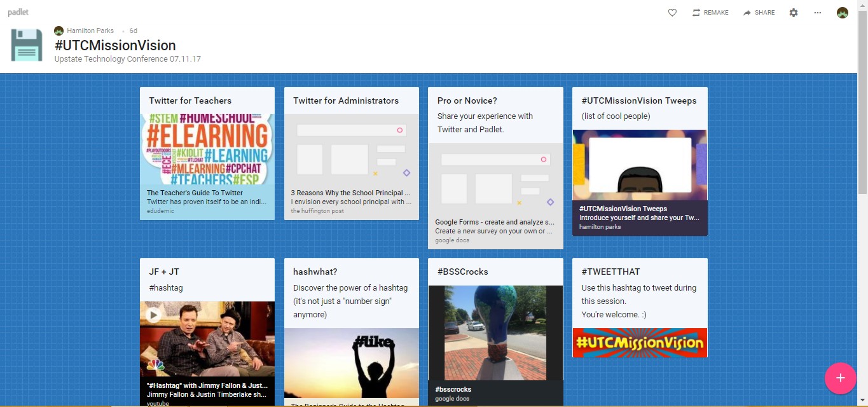This screenshot has height=407, width=868.
Task: Open padlet settings gear icon
Action: point(794,13)
